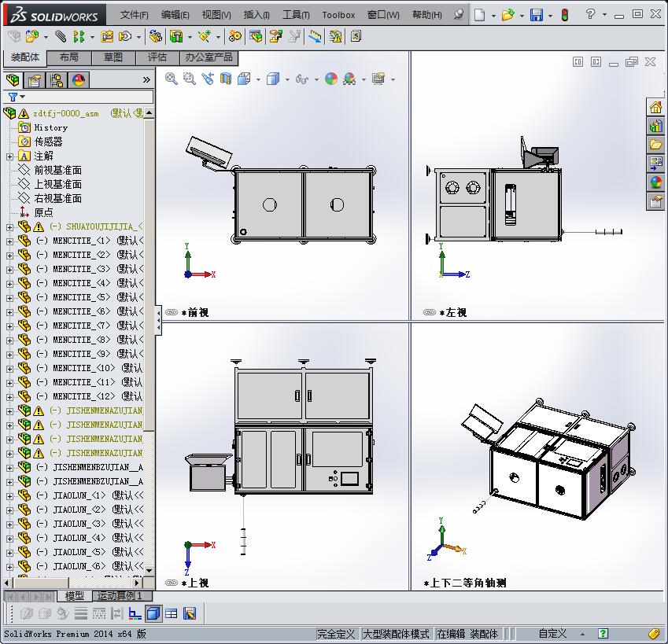Expand the JIAOLUN_<1> component node
Image resolution: width=668 pixels, height=644 pixels.
click(9, 496)
